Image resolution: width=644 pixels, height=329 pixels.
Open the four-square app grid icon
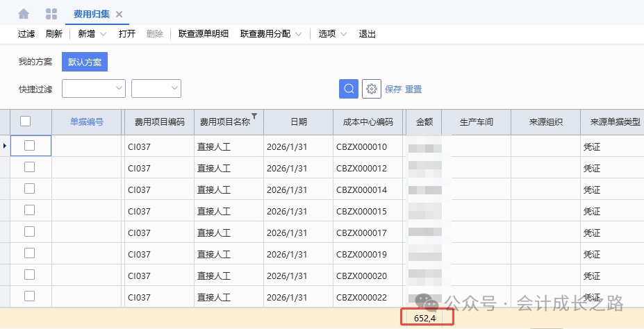51,14
